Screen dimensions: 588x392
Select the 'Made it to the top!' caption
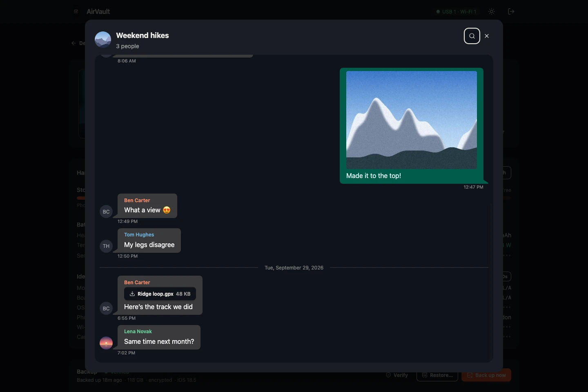(x=374, y=176)
